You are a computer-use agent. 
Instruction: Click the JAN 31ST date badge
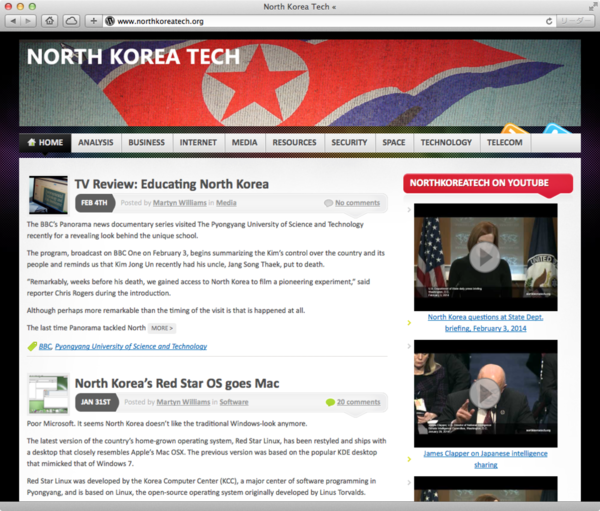pos(96,402)
